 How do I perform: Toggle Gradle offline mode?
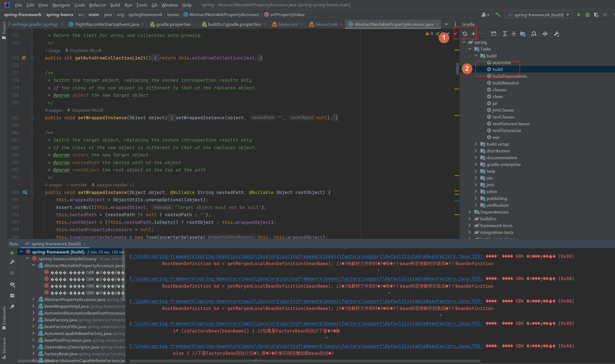(x=545, y=34)
